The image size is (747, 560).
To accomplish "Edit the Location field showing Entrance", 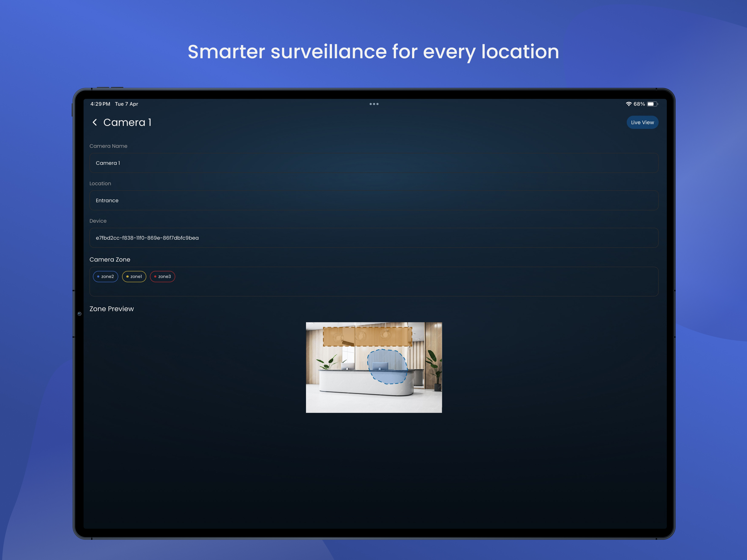I will [374, 200].
